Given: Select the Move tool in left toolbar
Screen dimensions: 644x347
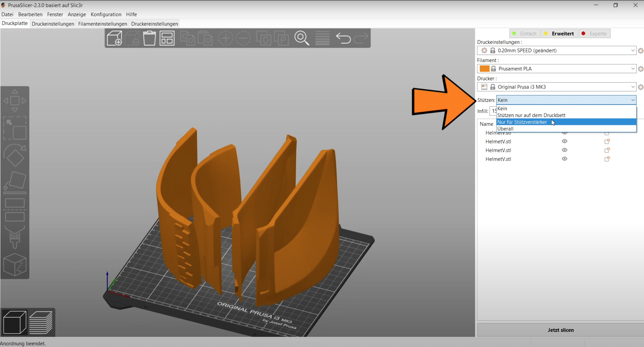Looking at the screenshot, I should point(15,101).
